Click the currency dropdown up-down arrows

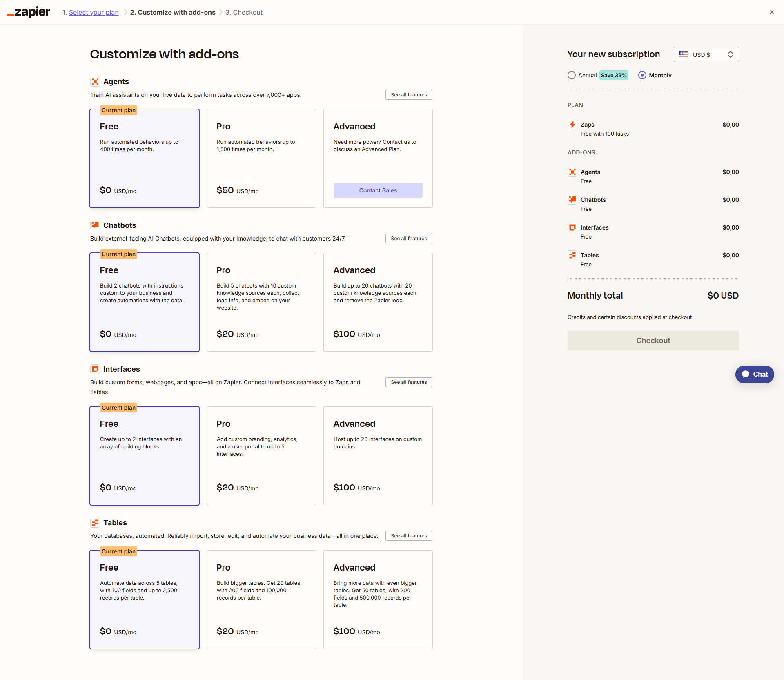[x=731, y=54]
